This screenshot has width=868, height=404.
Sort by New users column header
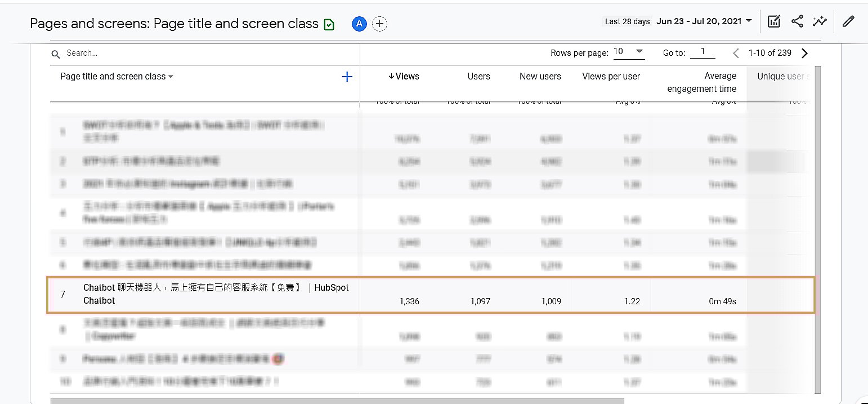(540, 77)
